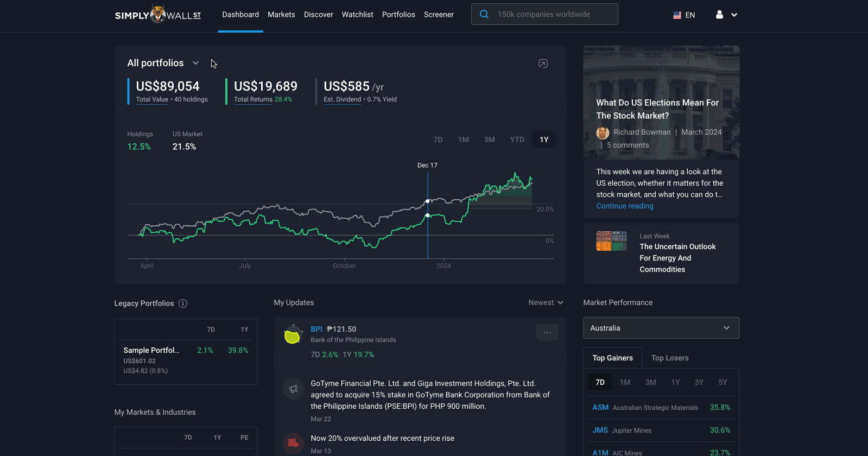Viewport: 868px width, 456px height.
Task: Click the GoTyme acquisition news text
Action: point(430,395)
